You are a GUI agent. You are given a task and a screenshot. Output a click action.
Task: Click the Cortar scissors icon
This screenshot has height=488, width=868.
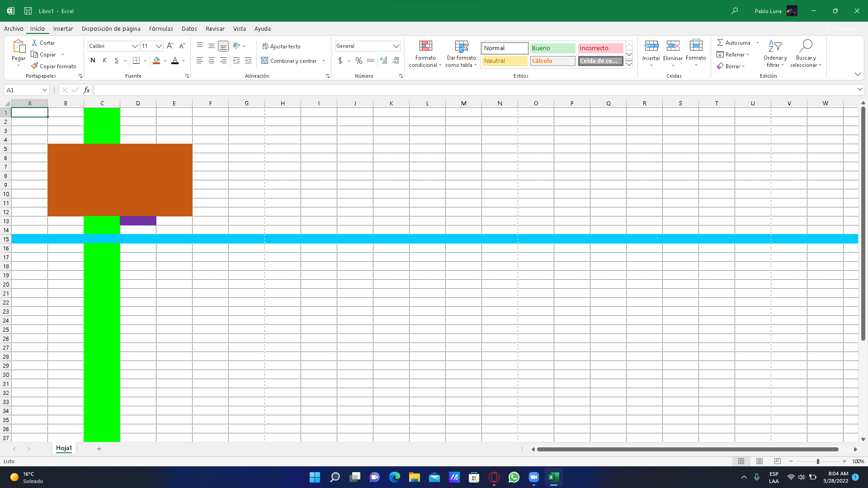click(34, 42)
